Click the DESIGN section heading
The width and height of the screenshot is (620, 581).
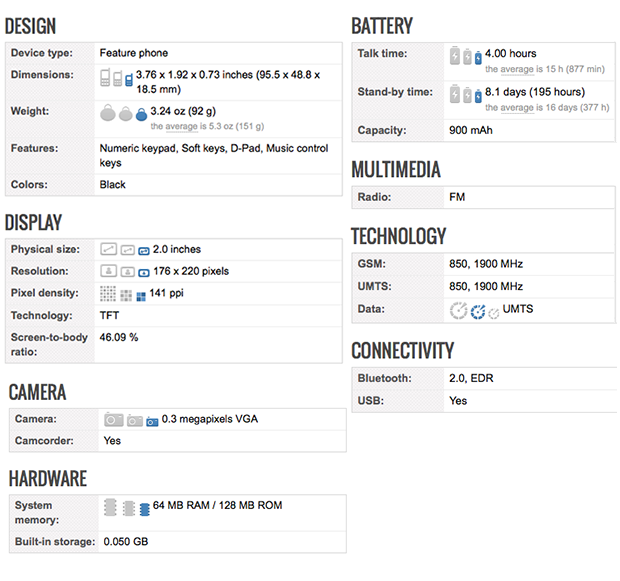tap(31, 27)
